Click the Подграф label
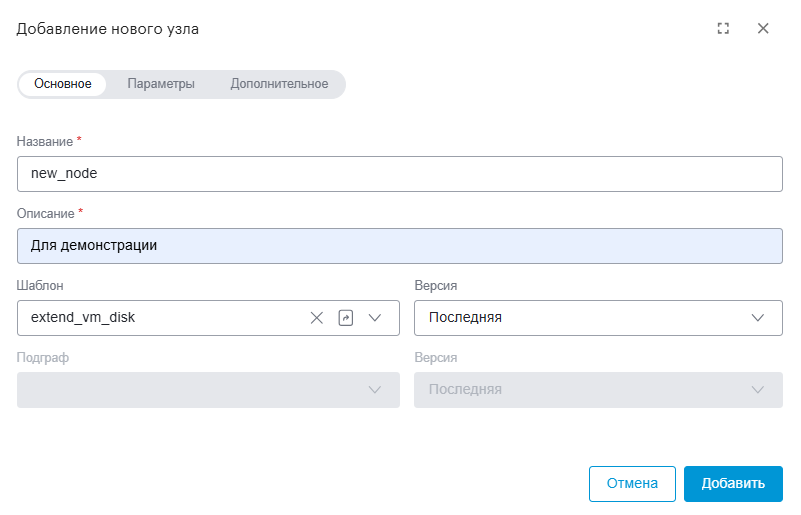The image size is (801, 515). pyautogui.click(x=42, y=358)
